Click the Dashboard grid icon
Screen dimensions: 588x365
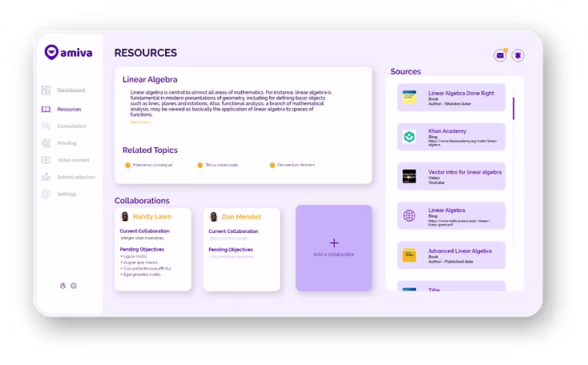pyautogui.click(x=46, y=90)
